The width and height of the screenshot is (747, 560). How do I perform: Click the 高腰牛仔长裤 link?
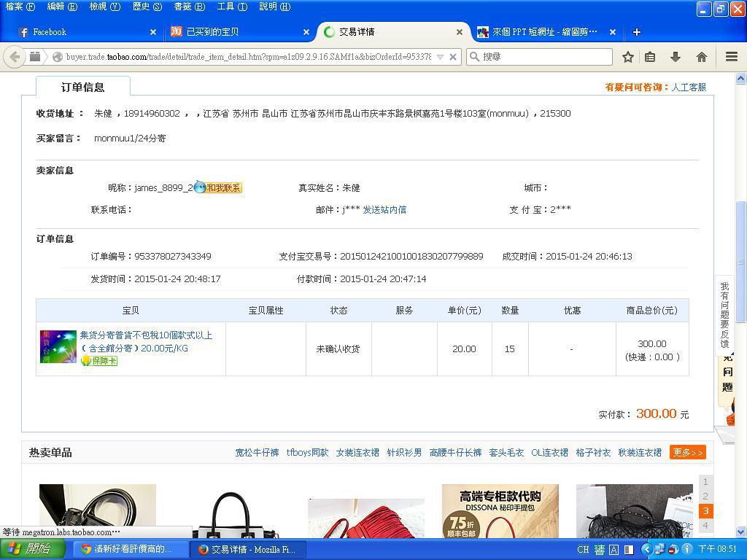click(455, 452)
